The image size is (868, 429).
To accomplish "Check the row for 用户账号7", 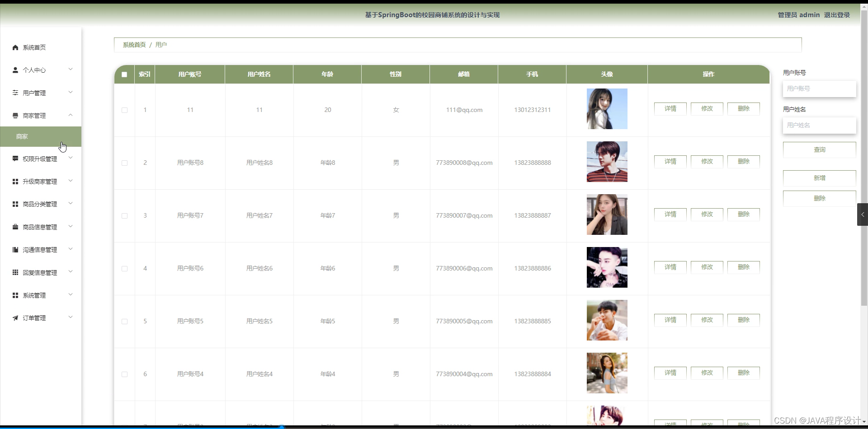I will [124, 216].
